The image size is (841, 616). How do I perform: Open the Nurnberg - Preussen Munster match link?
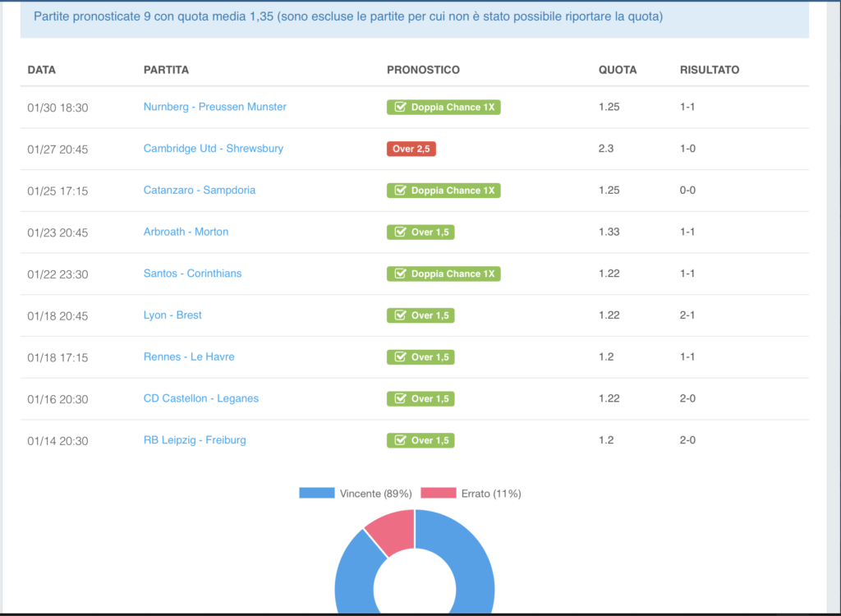coord(214,107)
